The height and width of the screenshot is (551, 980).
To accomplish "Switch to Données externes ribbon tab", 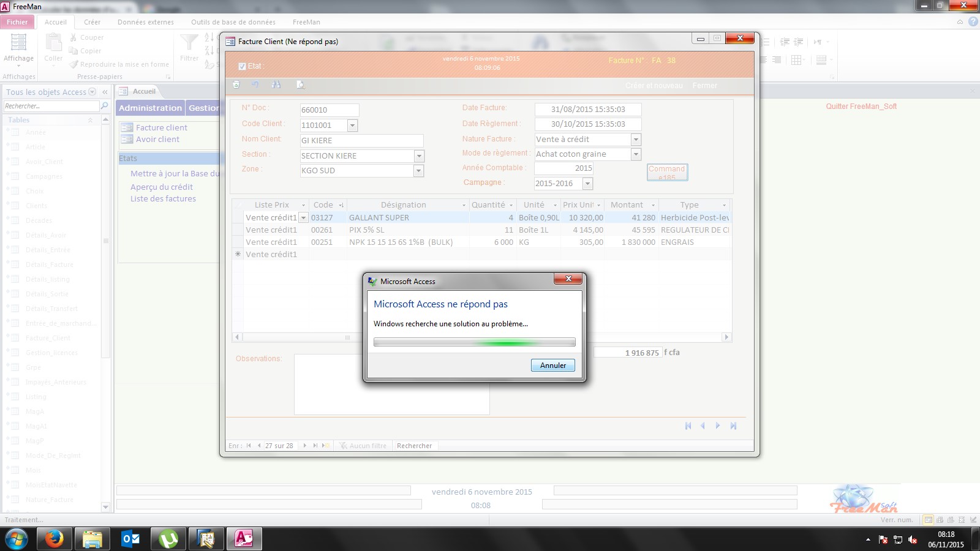I will (x=146, y=22).
